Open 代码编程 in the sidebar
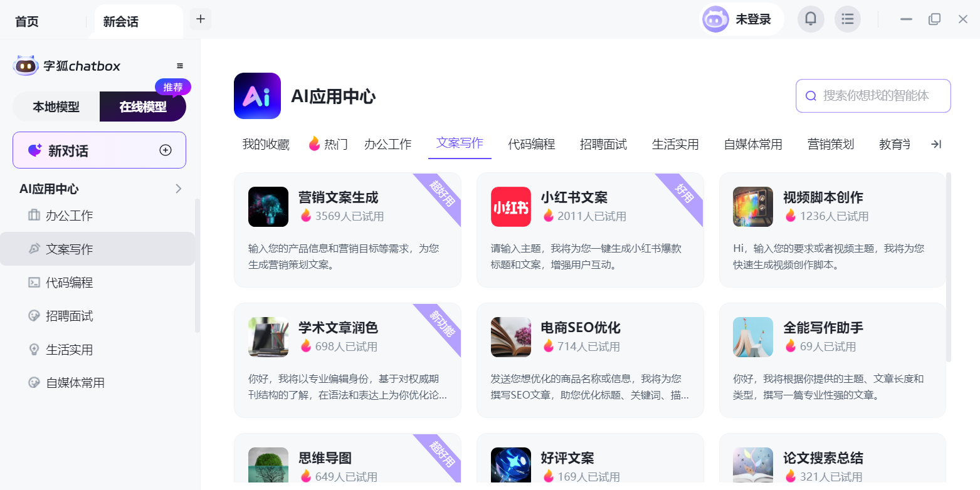Viewport: 980px width, 490px height. [x=97, y=283]
